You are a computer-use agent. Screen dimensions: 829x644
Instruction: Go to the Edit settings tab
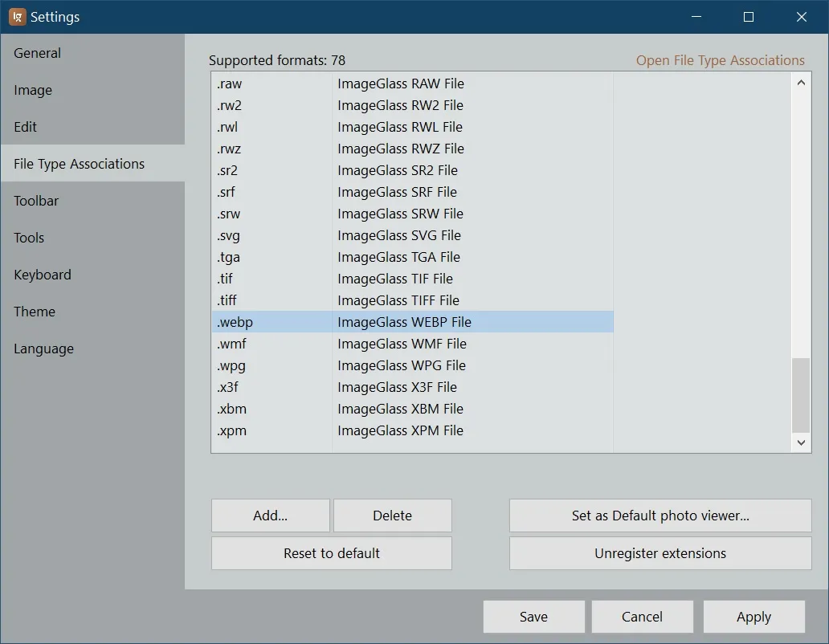point(92,127)
